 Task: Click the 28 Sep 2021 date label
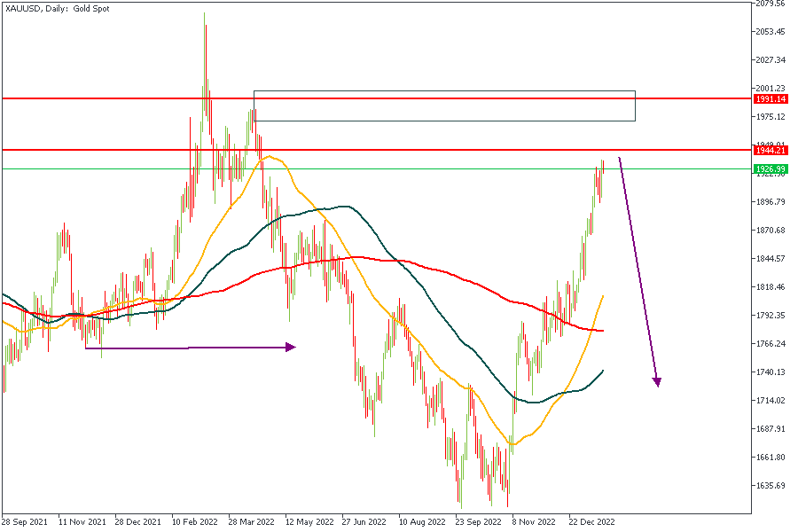click(x=24, y=522)
